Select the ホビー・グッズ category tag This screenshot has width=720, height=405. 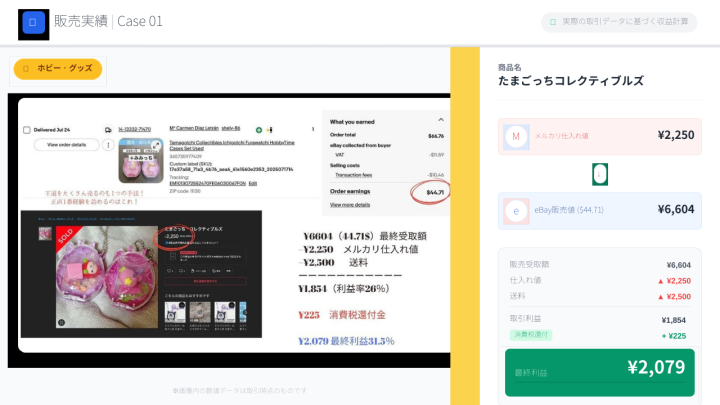click(x=56, y=69)
